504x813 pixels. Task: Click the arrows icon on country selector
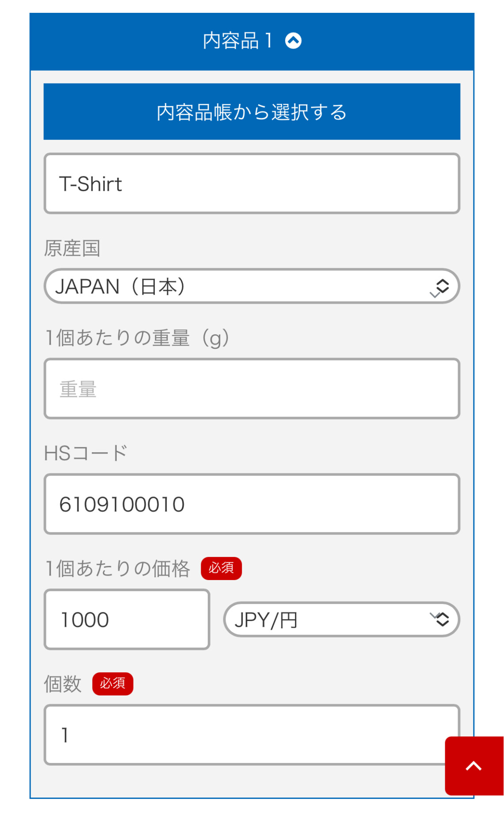(442, 286)
